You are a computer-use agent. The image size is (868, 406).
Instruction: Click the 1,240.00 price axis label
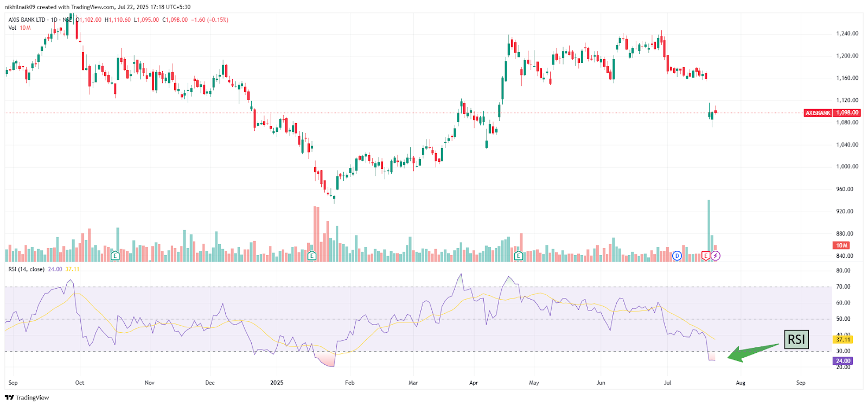point(847,34)
